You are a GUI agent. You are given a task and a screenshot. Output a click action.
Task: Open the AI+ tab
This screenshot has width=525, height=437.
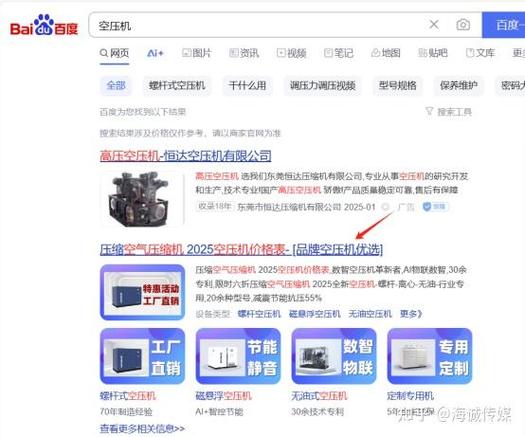point(155,53)
